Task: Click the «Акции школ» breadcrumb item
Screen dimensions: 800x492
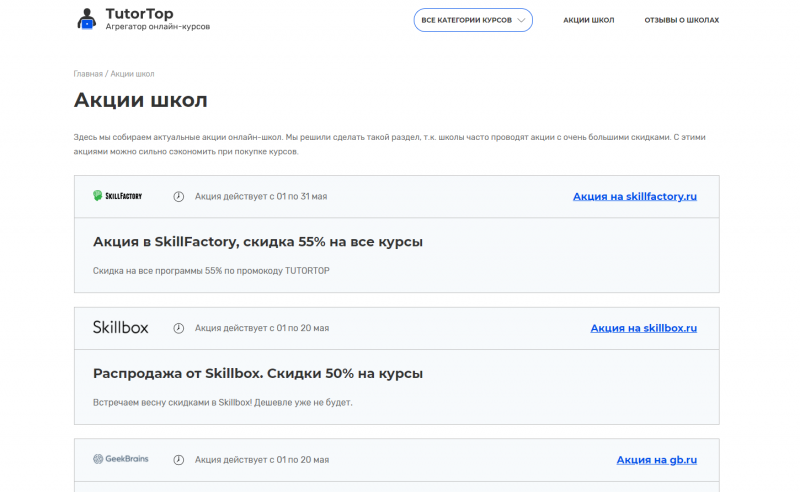Action: [132, 74]
